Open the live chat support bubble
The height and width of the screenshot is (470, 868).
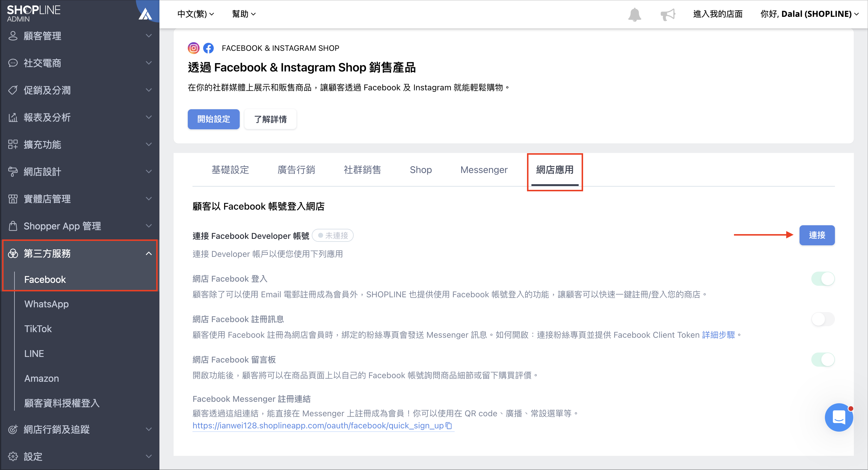839,417
